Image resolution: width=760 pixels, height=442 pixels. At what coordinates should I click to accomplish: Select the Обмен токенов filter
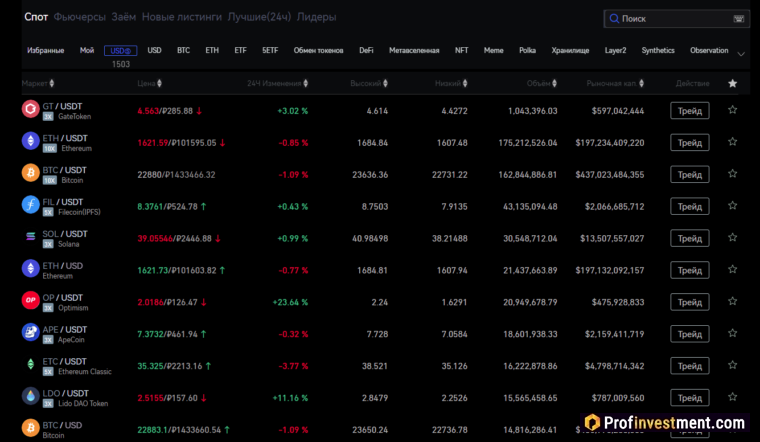point(318,50)
